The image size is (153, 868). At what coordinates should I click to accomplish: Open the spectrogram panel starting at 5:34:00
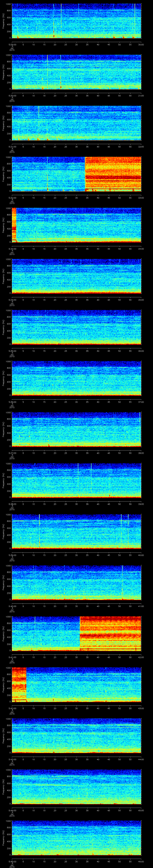[x=76, y=276]
